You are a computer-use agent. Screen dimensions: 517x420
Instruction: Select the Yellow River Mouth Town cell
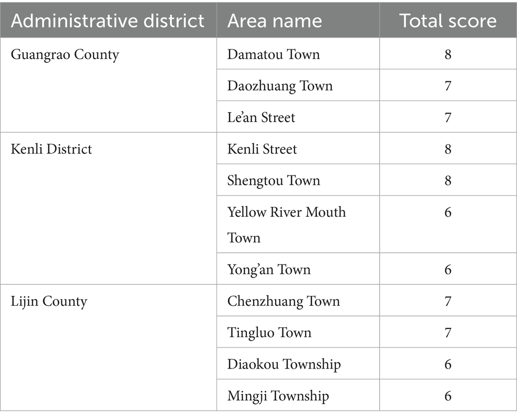287,224
